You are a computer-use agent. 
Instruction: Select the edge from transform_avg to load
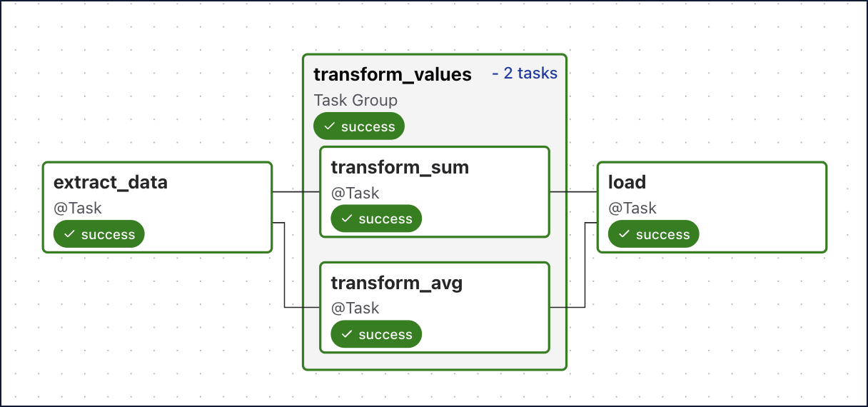(585, 271)
